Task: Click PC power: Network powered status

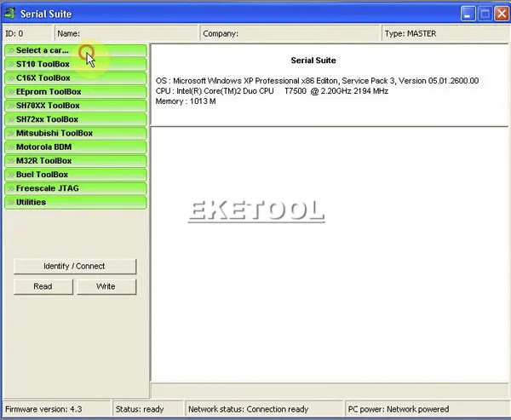Action: pyautogui.click(x=427, y=409)
